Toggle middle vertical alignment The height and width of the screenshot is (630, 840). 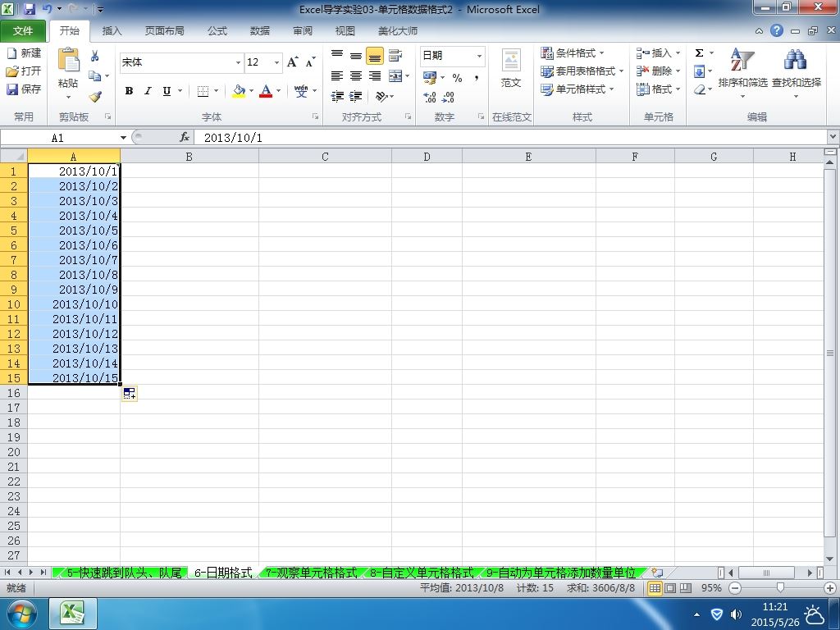point(356,55)
